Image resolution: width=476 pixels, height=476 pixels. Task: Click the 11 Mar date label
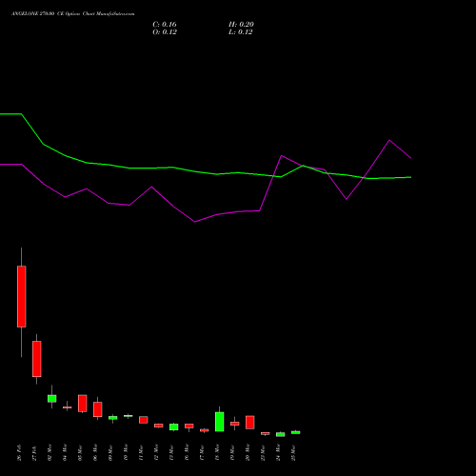coord(141,453)
